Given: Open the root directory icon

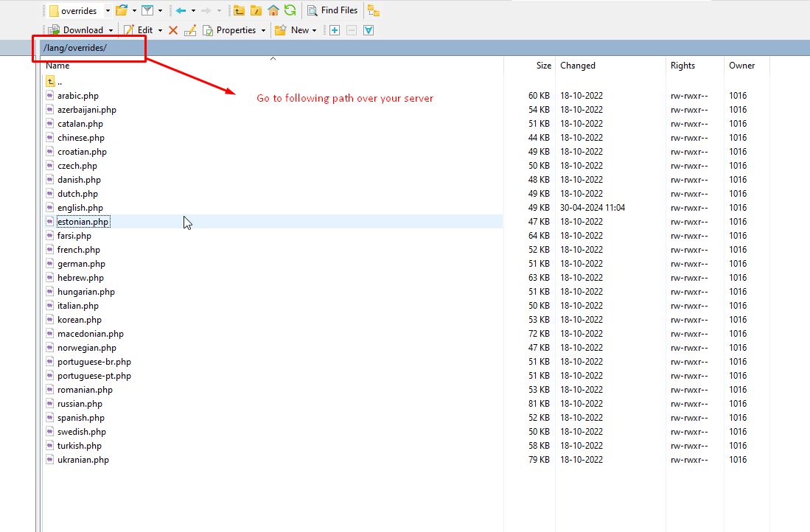Looking at the screenshot, I should tap(256, 10).
